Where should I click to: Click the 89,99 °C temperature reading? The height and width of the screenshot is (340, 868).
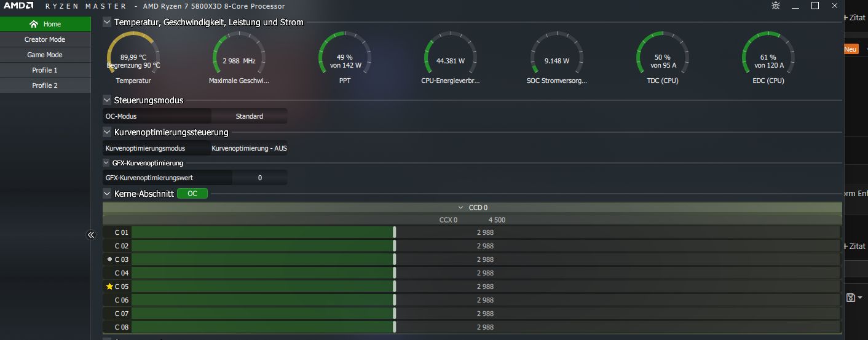133,57
